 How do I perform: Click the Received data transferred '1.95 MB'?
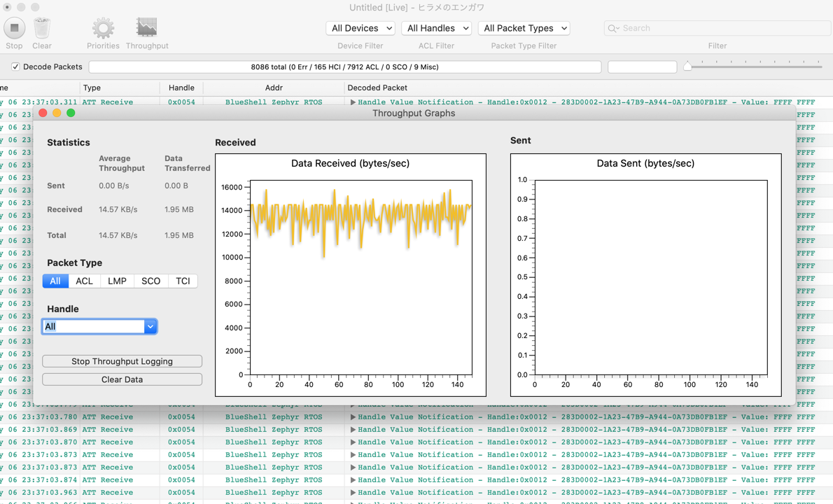click(179, 210)
